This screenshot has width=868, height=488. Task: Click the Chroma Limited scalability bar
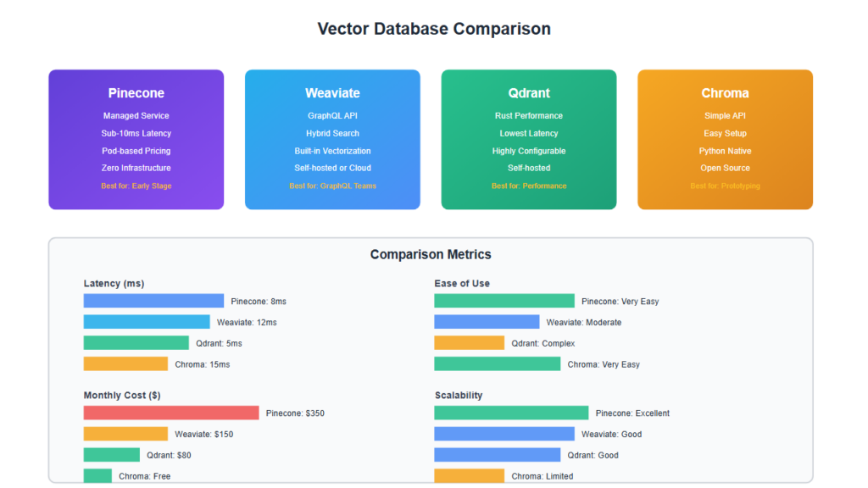point(469,476)
